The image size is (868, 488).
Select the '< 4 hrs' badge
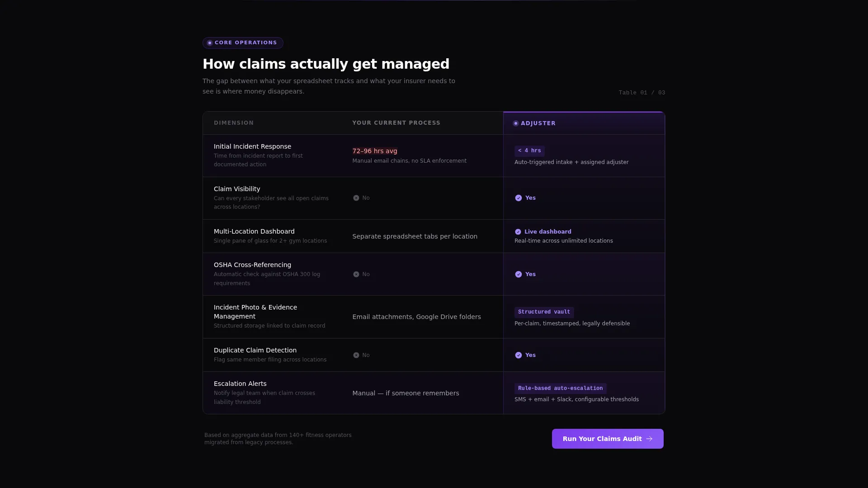point(529,151)
